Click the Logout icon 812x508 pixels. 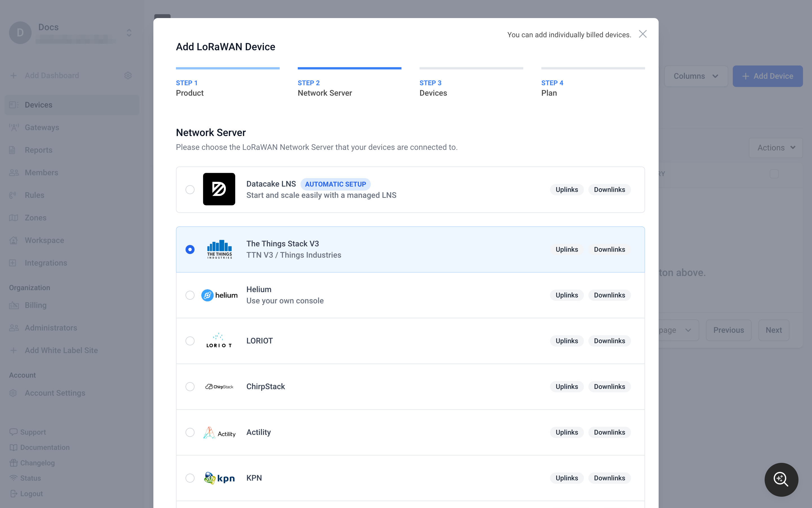coord(14,493)
